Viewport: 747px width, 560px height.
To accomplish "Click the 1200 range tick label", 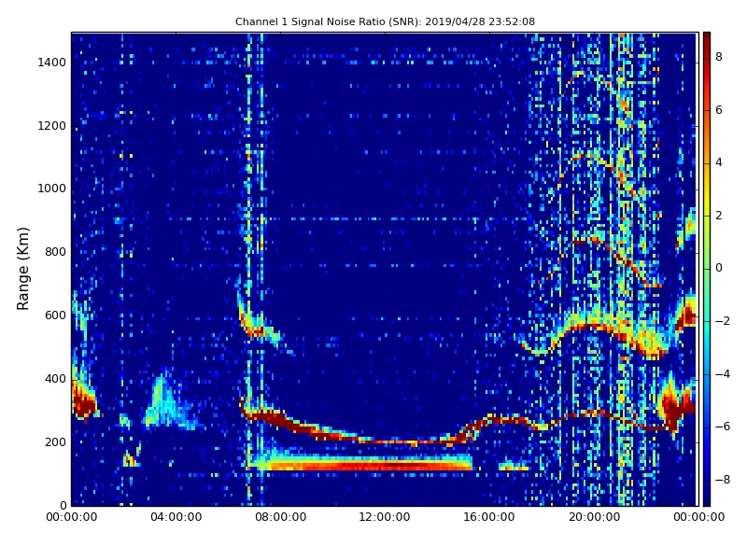I will click(x=51, y=126).
